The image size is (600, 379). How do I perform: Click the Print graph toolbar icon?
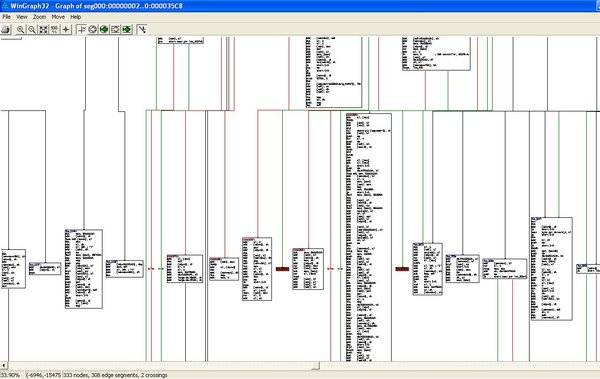point(6,29)
